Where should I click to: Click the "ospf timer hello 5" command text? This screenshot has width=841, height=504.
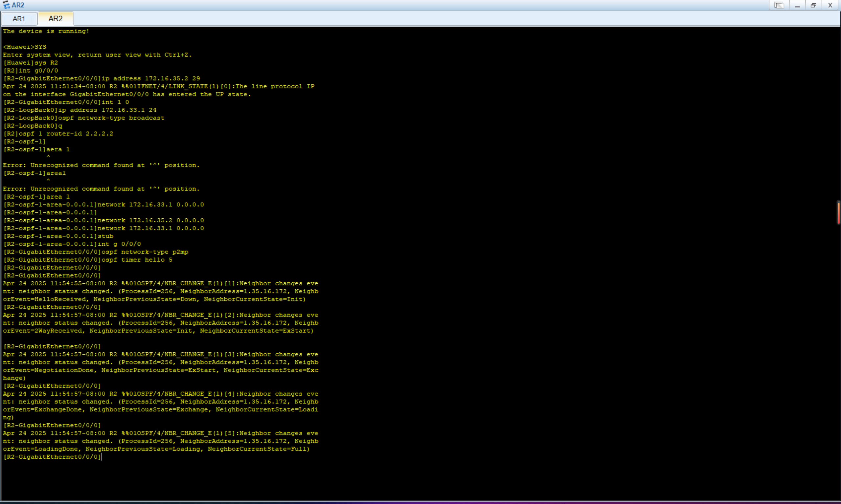137,260
